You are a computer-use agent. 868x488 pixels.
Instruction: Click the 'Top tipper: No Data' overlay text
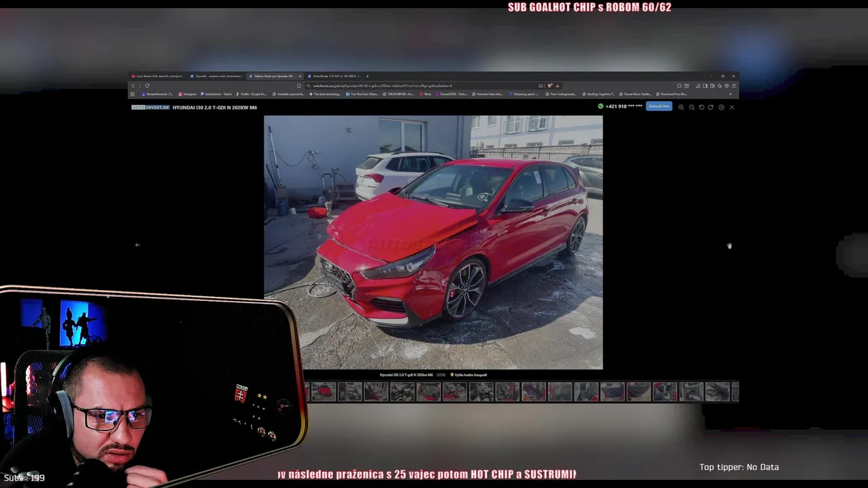739,467
